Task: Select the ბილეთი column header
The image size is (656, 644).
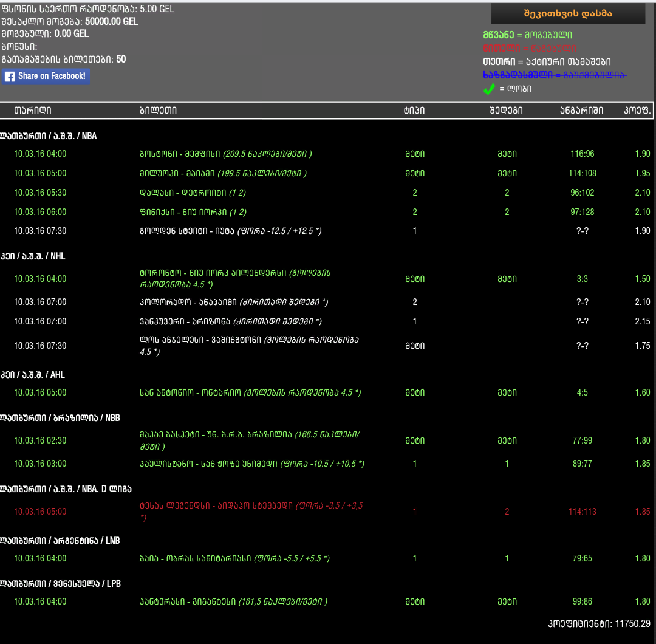Action: pyautogui.click(x=157, y=111)
